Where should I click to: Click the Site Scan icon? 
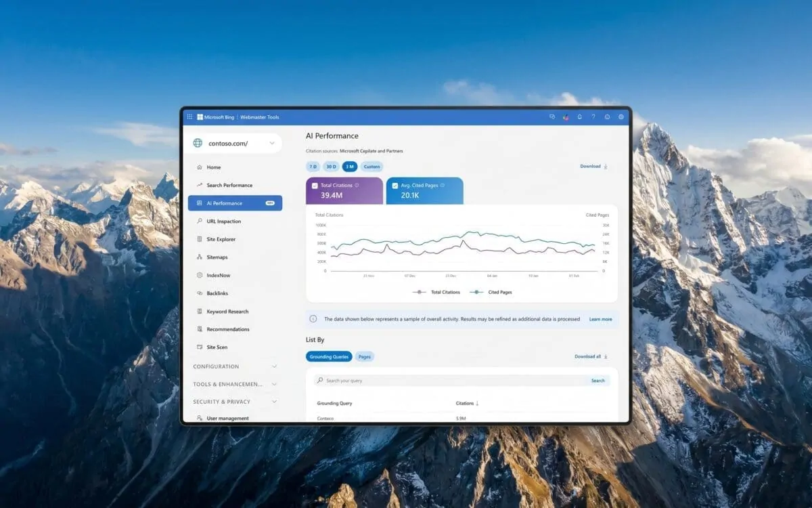(200, 347)
